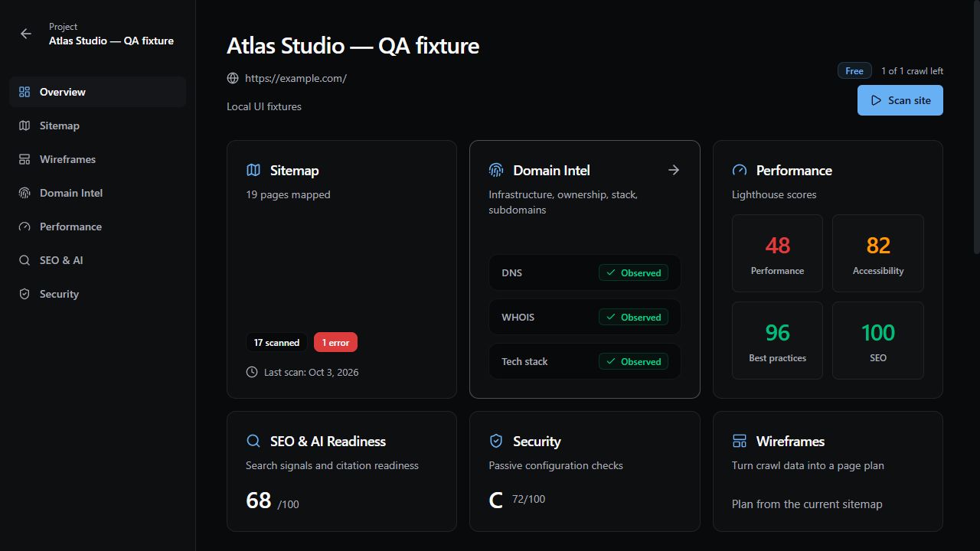Click the gauge icon on Performance card

740,170
